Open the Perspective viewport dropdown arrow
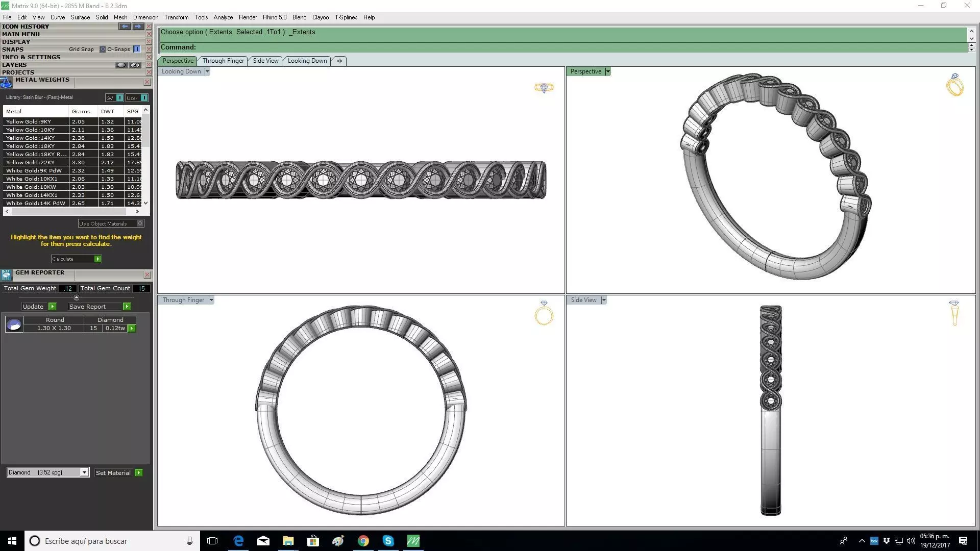The width and height of the screenshot is (980, 551). (x=608, y=72)
